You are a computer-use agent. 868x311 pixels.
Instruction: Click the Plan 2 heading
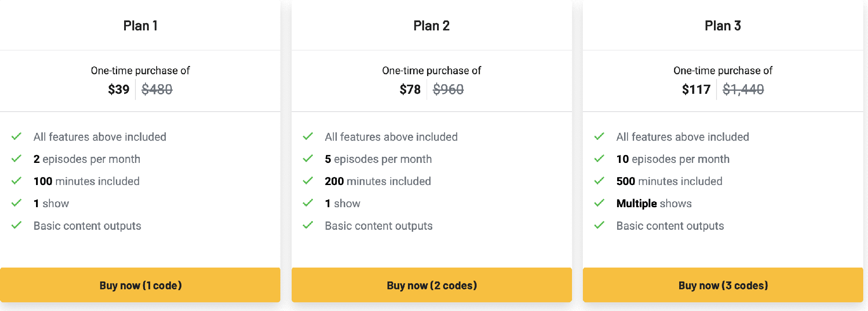[431, 26]
